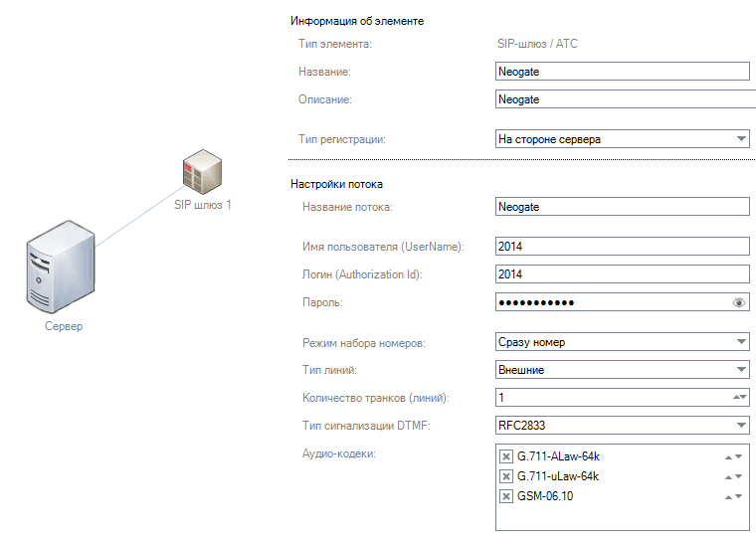Uncheck the GSM-06.10 codec checkbox
This screenshot has height=541, width=756.
coord(505,496)
